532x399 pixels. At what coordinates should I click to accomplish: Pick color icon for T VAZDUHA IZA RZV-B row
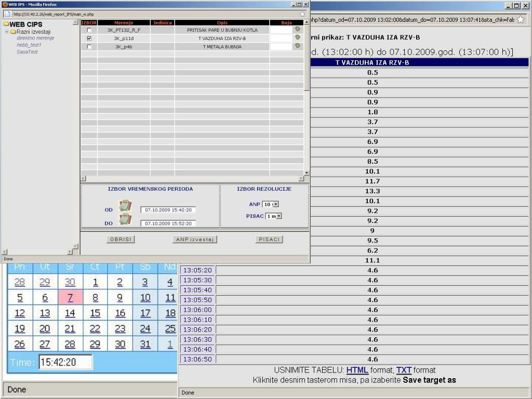point(298,37)
